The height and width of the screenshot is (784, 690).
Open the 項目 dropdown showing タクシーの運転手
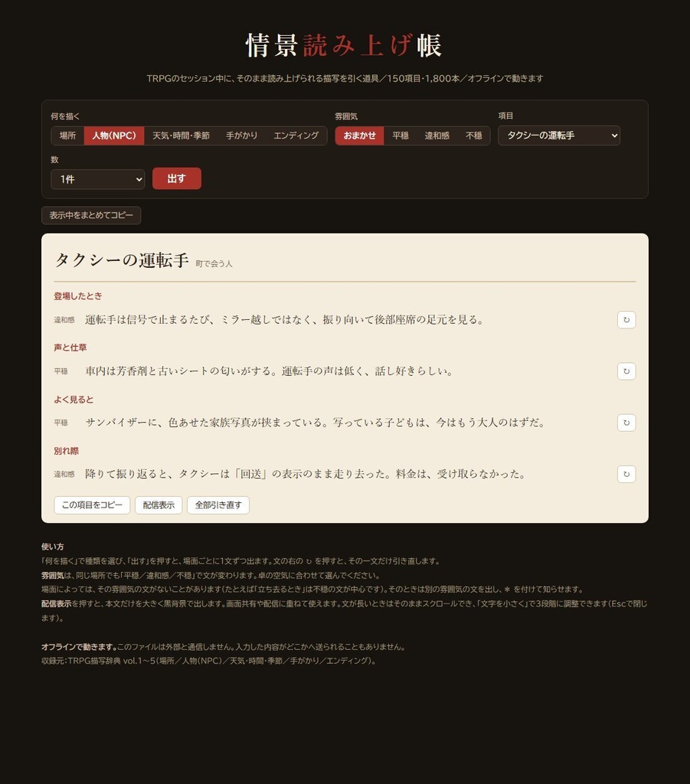click(x=559, y=136)
